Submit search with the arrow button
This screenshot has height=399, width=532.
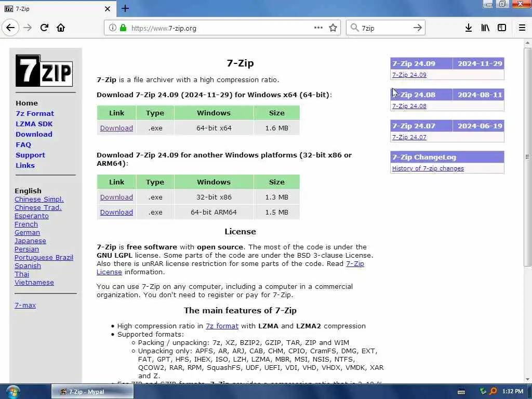[418, 28]
